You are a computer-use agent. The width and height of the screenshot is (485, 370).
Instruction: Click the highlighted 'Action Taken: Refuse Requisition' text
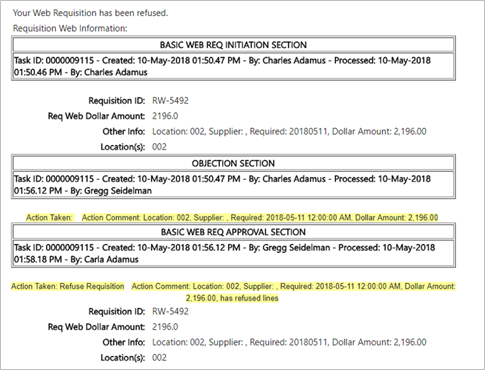tap(68, 286)
